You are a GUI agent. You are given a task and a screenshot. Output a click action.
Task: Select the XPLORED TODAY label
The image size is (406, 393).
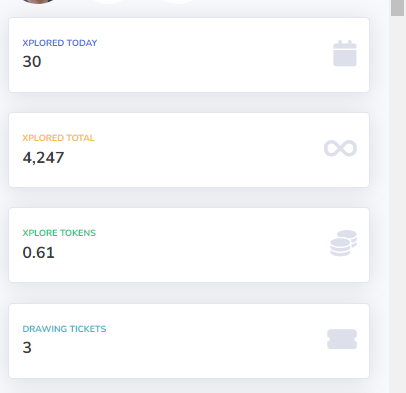pos(60,43)
